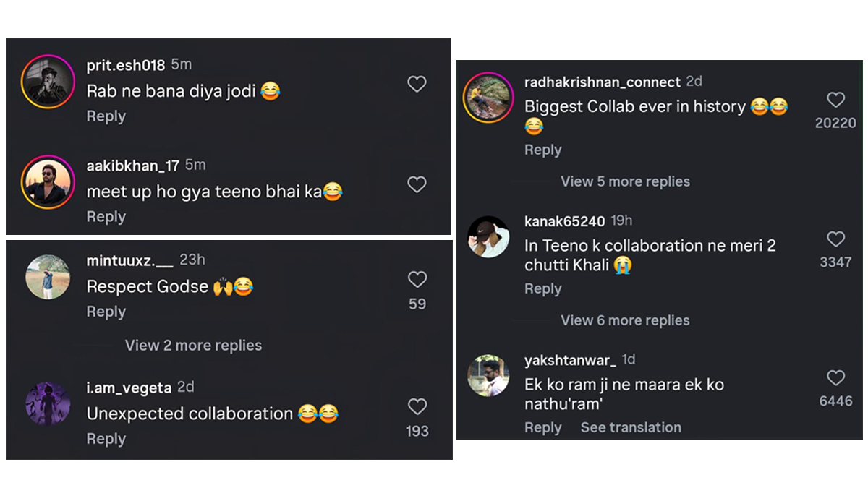Like yakshtanwar_'s comment with the heart
Viewport: 868px width, 488px height.
click(x=835, y=377)
